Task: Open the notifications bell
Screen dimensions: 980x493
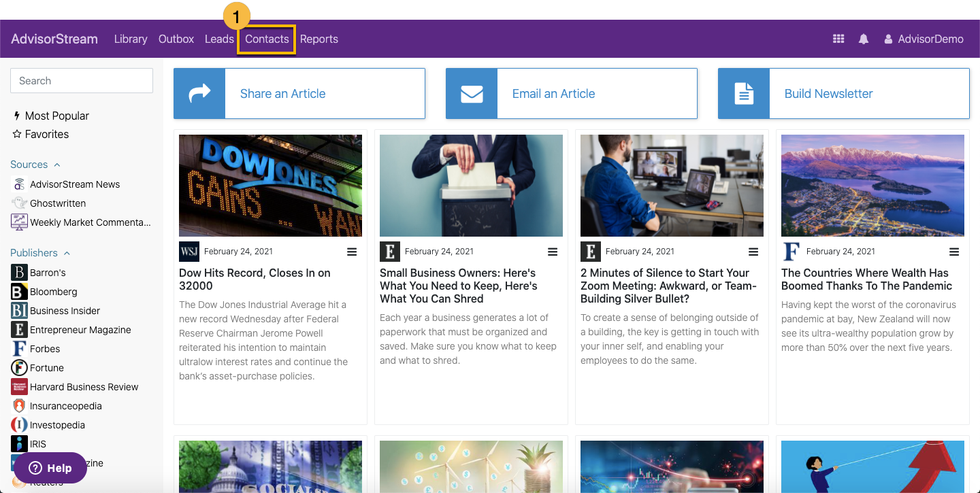Action: pos(864,39)
